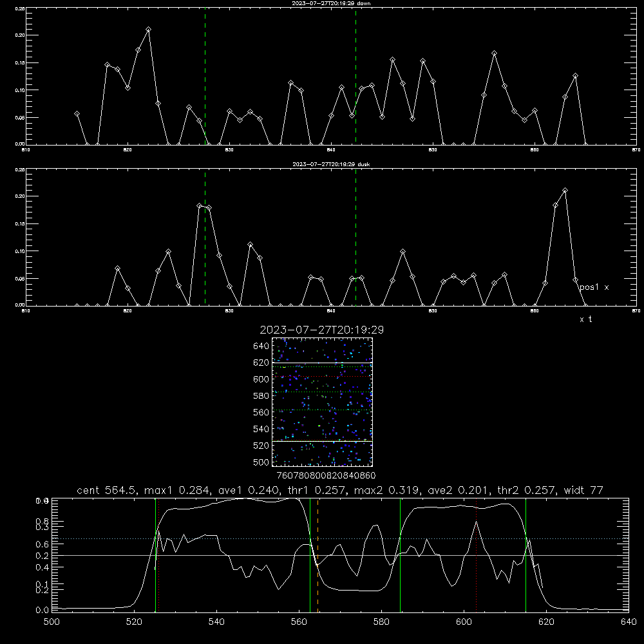Click the orange dashed center line in bottom plot
Viewport: 644px width, 644px height.
coord(318,555)
